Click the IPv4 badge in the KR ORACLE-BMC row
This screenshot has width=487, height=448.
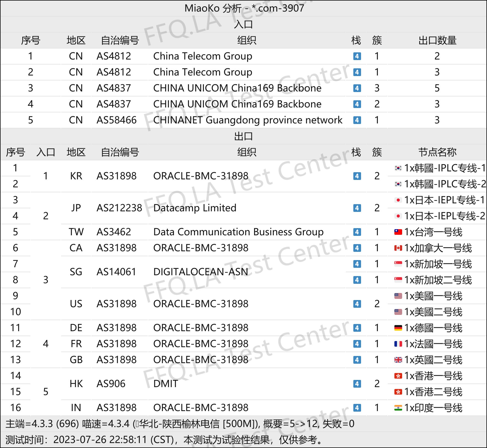tap(357, 176)
